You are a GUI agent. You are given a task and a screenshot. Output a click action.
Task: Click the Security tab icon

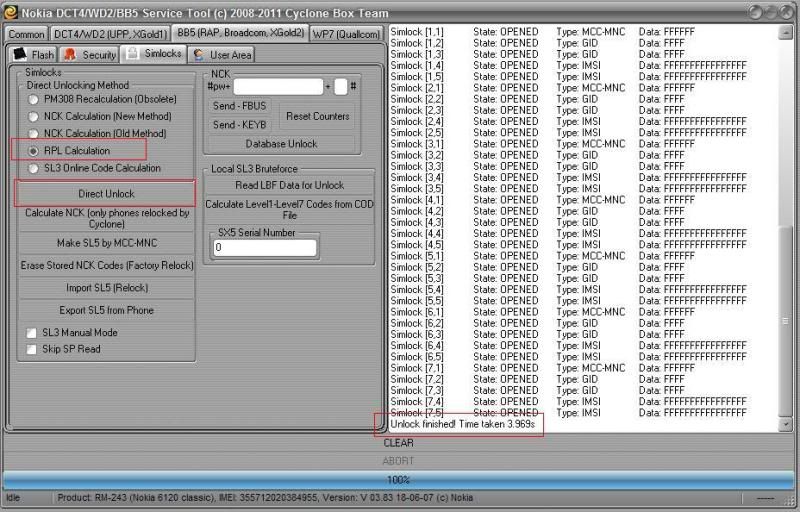tap(71, 54)
